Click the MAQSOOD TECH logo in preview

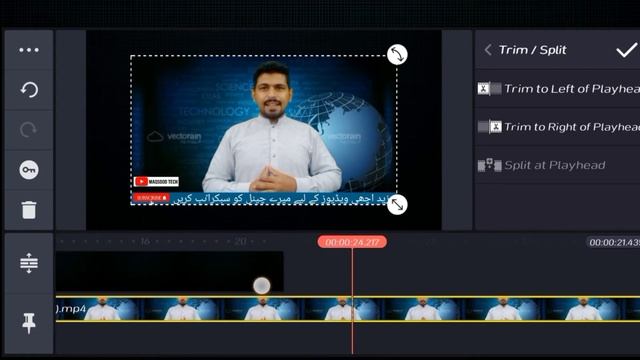tap(156, 182)
